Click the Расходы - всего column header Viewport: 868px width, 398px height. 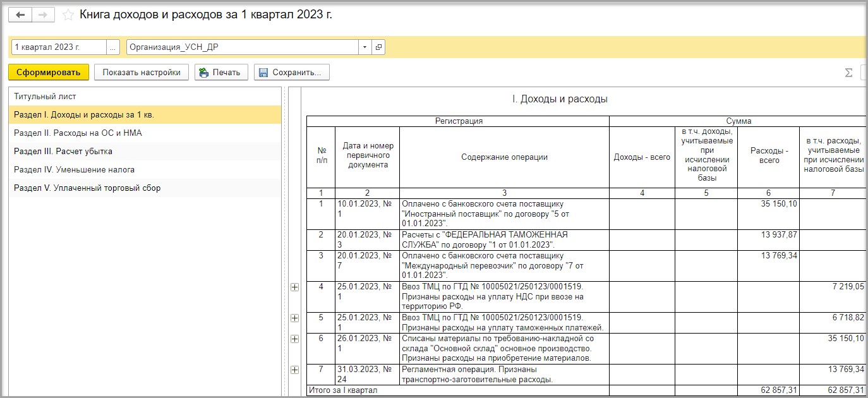pyautogui.click(x=769, y=156)
